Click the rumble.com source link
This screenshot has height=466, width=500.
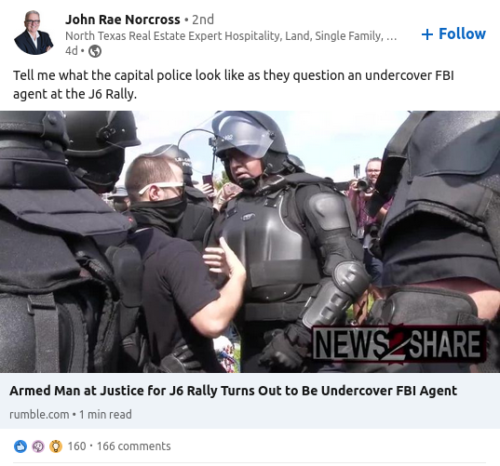click(39, 414)
